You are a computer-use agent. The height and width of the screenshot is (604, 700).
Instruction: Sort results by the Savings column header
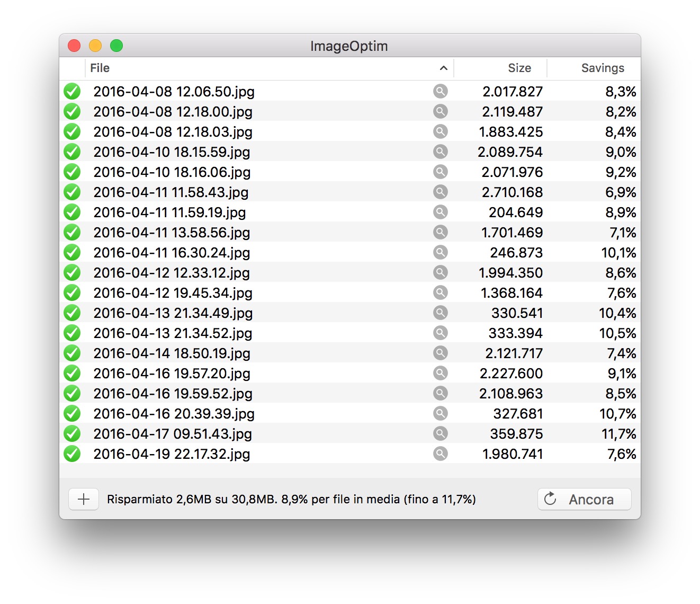[603, 68]
